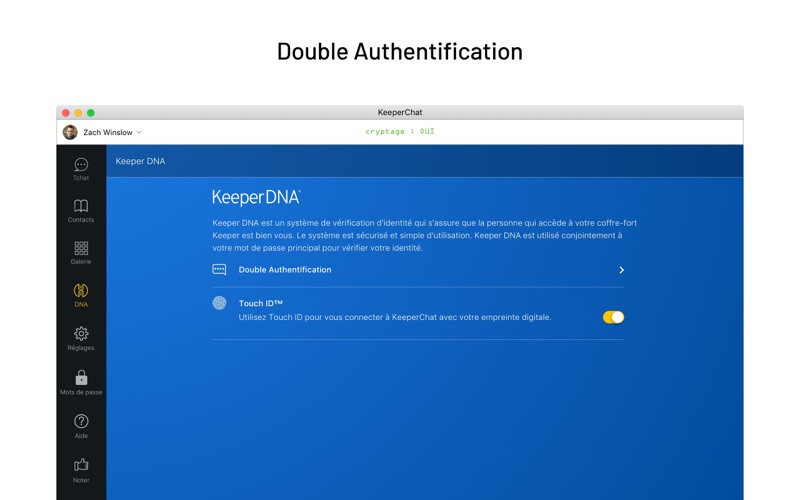800x500 pixels.
Task: Click Zach Winslow's profile avatar
Action: pos(70,132)
